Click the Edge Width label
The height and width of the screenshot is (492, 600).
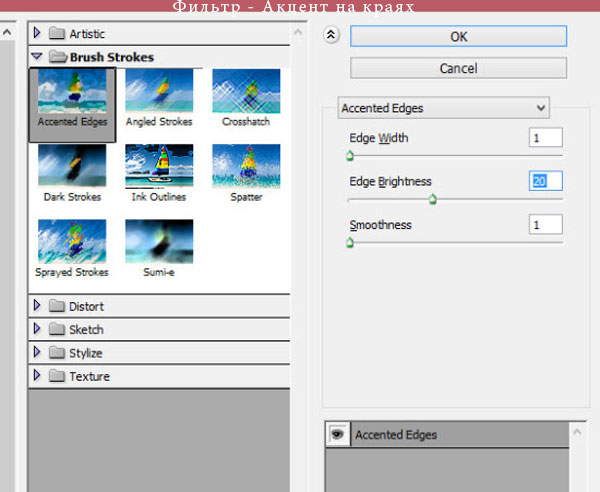[x=379, y=138]
